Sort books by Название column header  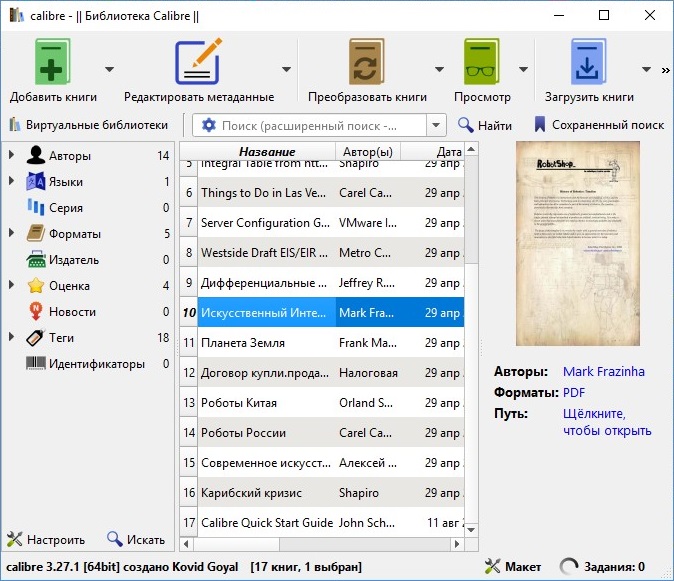[267, 151]
